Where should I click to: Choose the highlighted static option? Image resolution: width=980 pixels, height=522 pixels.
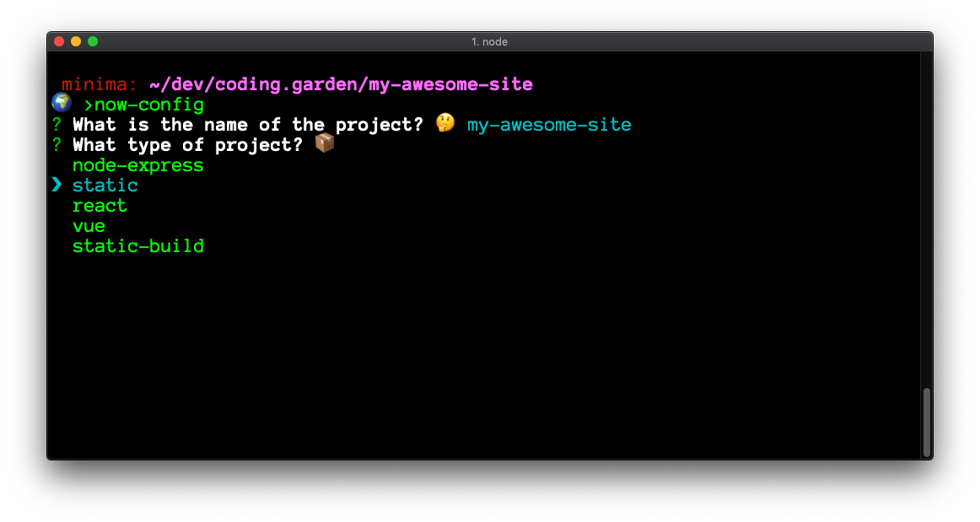tap(105, 186)
